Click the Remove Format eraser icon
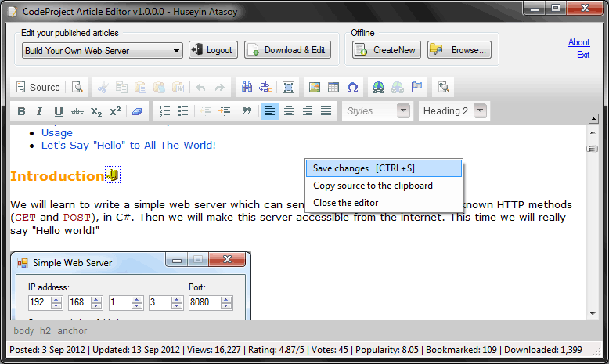The height and width of the screenshot is (364, 609). 137,111
